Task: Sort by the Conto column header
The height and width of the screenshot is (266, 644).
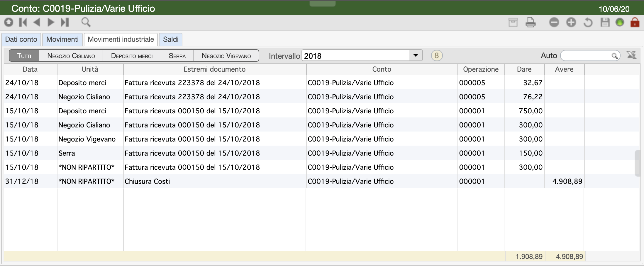Action: coord(382,69)
